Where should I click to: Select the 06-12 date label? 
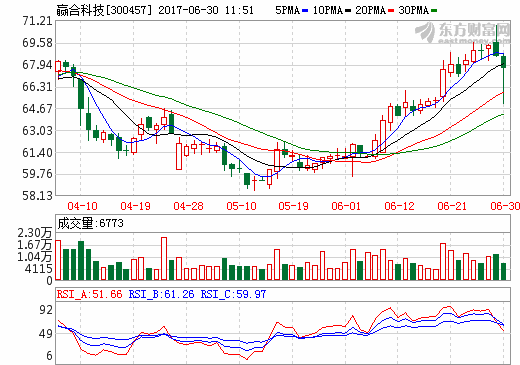(x=399, y=206)
